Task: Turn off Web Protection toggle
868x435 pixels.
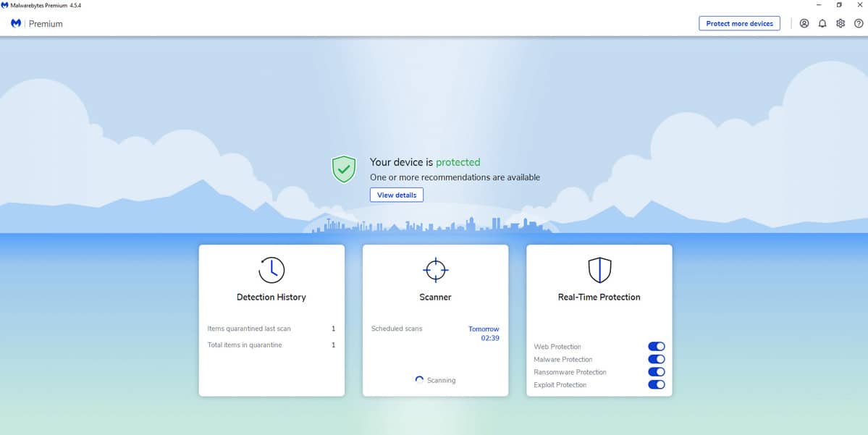Action: point(657,347)
